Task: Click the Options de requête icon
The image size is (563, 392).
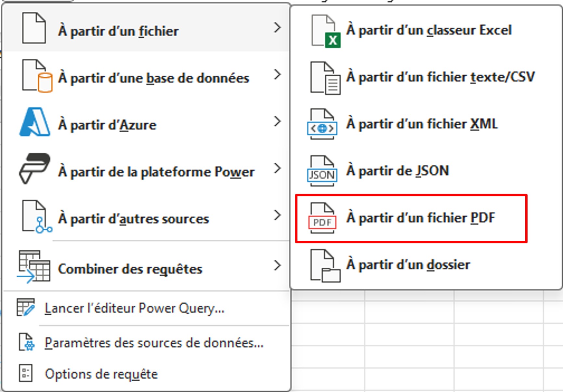Action: click(26, 373)
